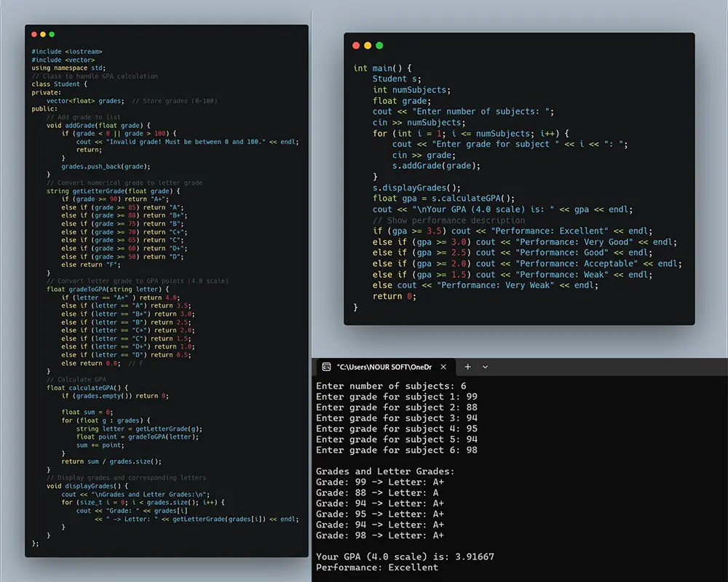Click the red dot in the int main() code window

click(x=356, y=46)
